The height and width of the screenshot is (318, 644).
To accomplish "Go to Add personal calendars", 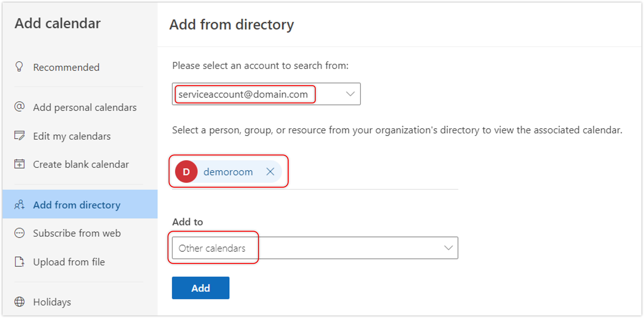I will [x=80, y=107].
